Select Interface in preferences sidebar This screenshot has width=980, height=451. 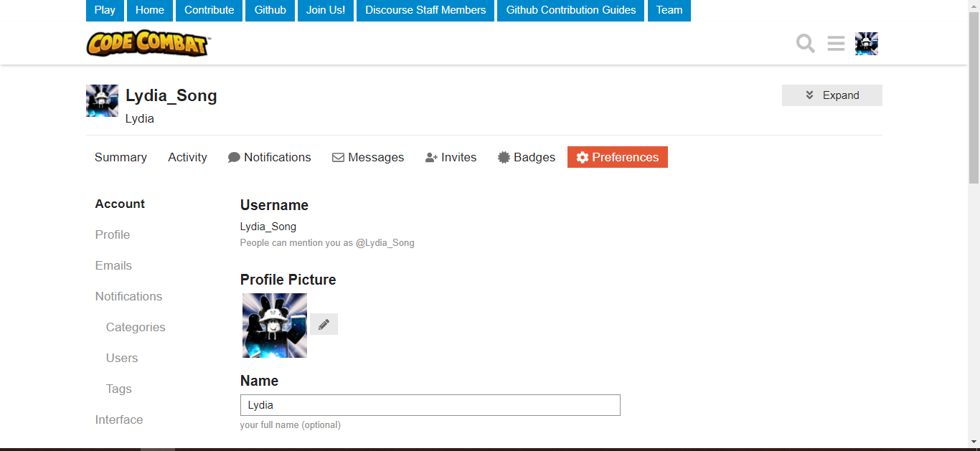pyautogui.click(x=119, y=419)
